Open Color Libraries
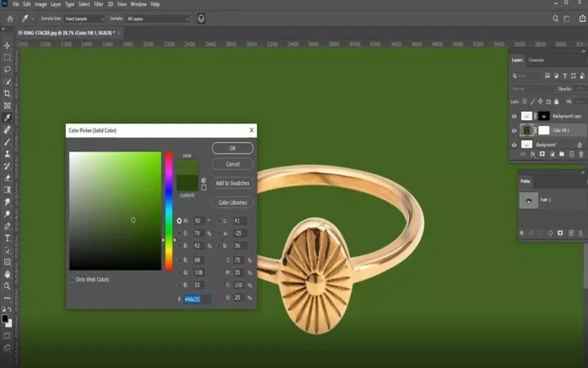Image resolution: width=588 pixels, height=368 pixels. tap(232, 202)
